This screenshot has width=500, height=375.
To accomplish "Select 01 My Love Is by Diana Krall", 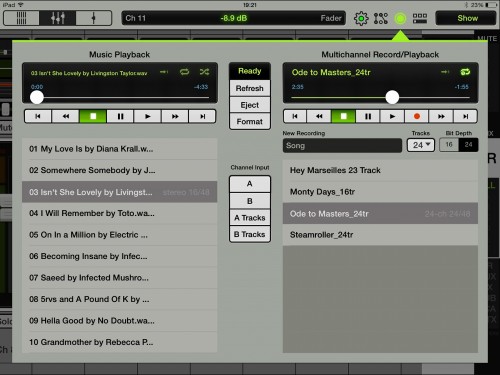I will (x=119, y=149).
